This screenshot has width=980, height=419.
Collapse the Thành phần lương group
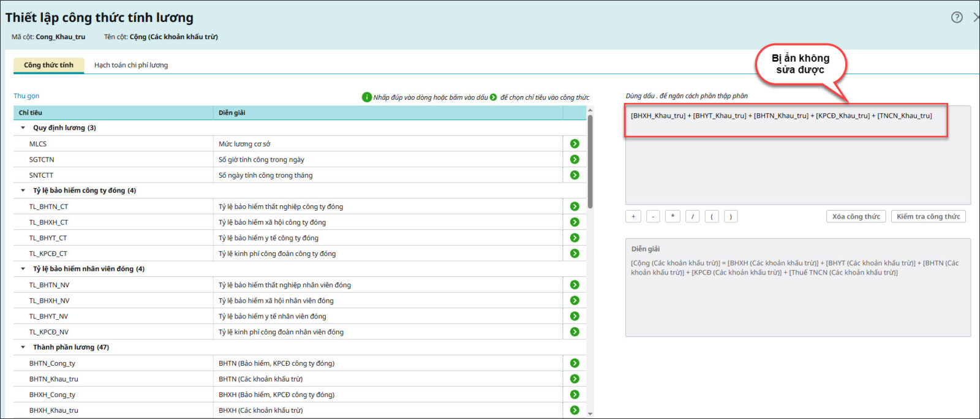23,347
